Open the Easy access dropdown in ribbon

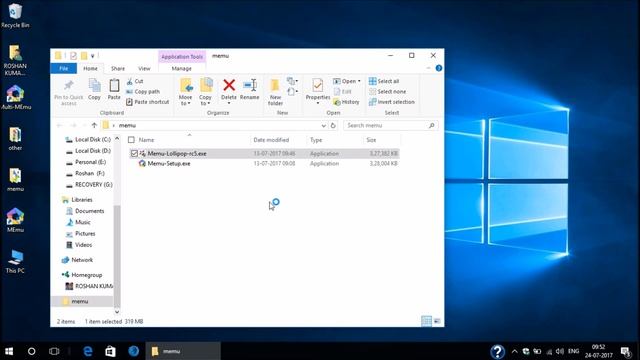[292, 91]
